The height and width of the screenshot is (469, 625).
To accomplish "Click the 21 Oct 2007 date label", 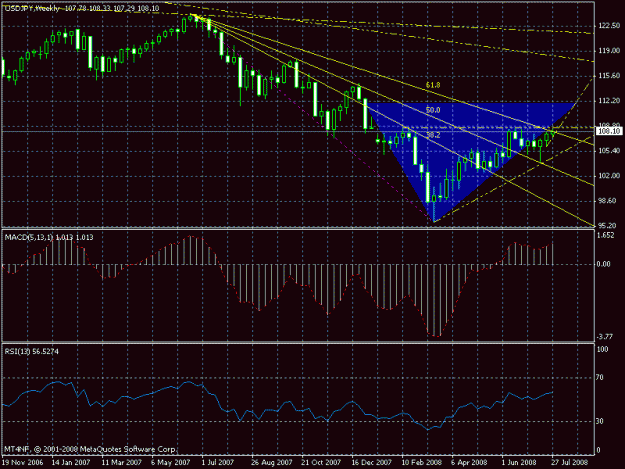I will 321,462.
